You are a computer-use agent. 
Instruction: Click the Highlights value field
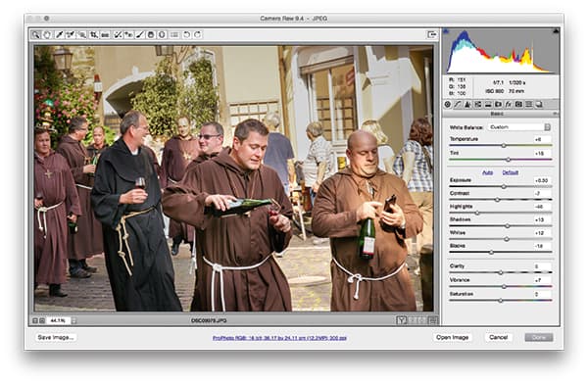542,207
